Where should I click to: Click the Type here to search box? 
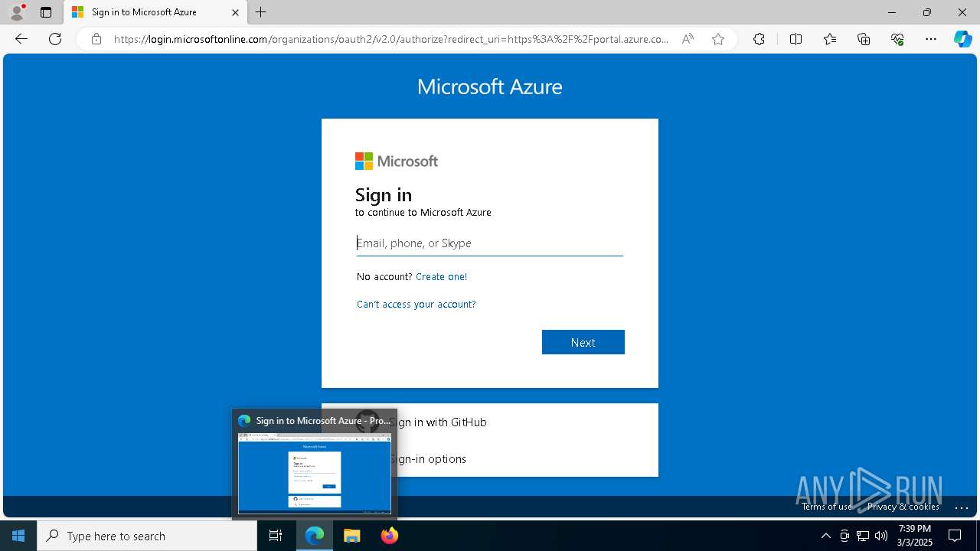[x=147, y=536]
